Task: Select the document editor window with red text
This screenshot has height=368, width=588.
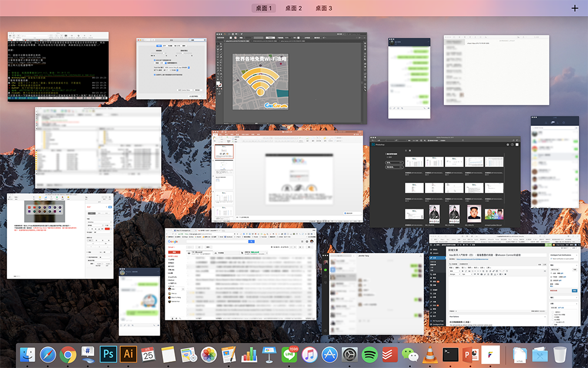Action: tap(60, 236)
